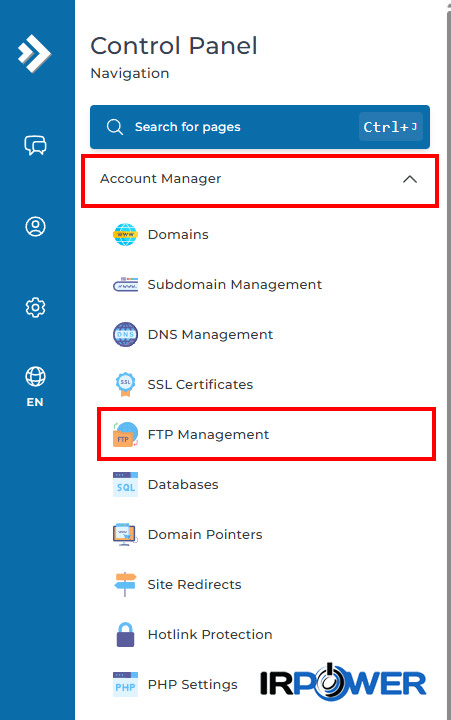
Task: Open the user profile icon
Action: pos(35,226)
